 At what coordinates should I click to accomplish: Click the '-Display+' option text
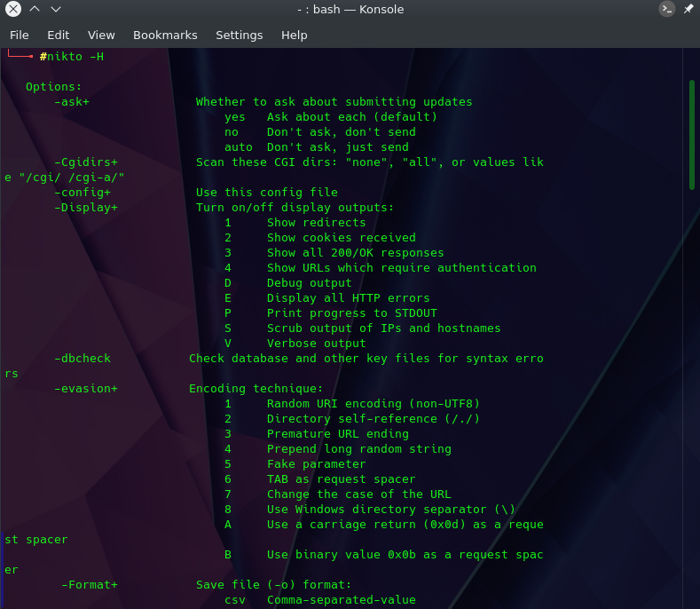[x=86, y=208]
